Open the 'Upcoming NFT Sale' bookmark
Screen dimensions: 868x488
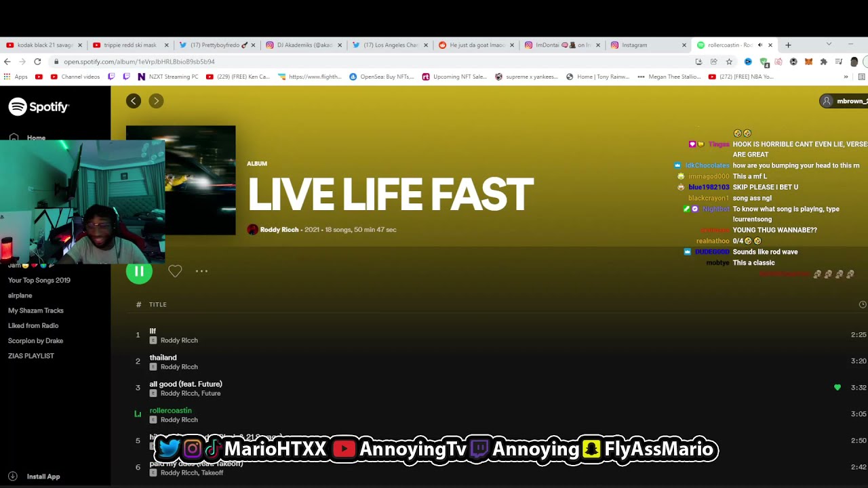point(454,77)
